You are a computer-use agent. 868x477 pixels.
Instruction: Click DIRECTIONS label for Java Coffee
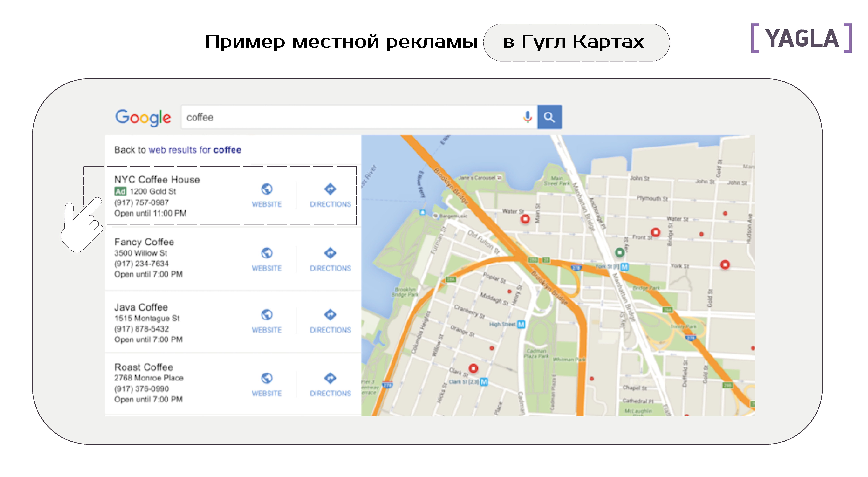click(x=330, y=330)
